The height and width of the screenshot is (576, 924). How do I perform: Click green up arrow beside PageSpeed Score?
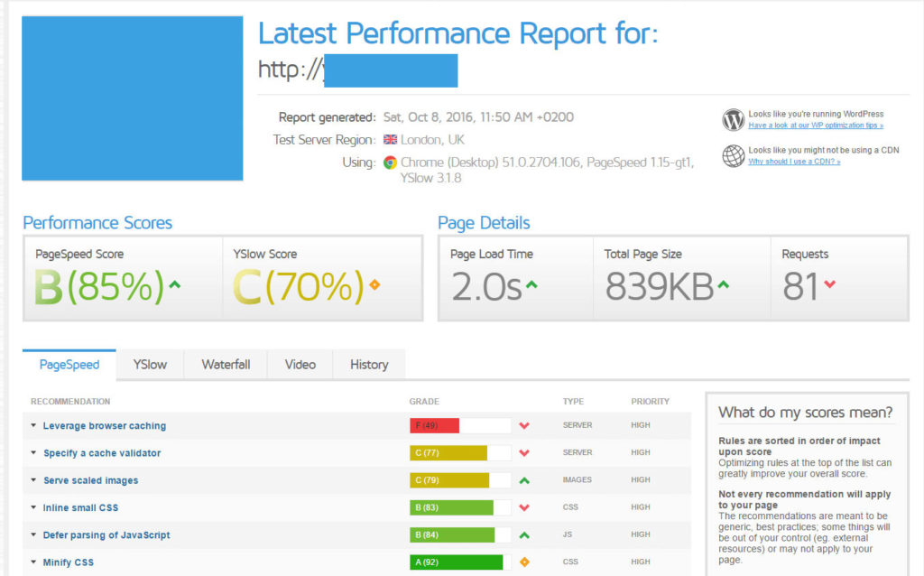[175, 285]
